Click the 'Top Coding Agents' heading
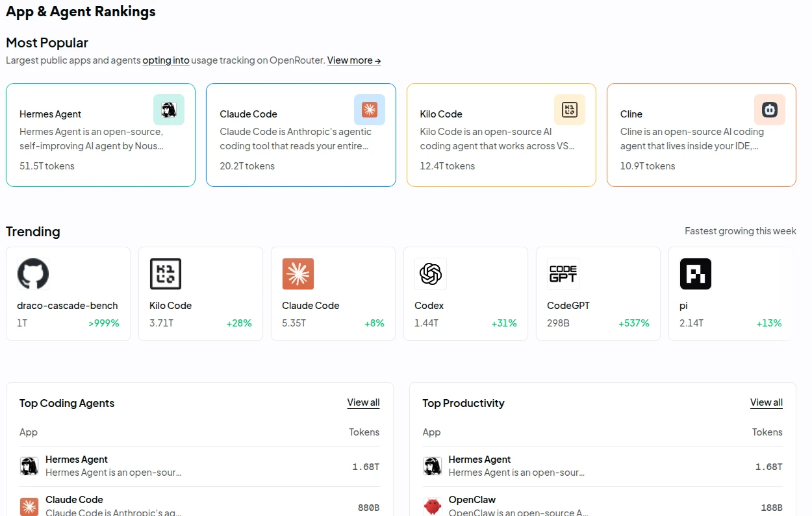The width and height of the screenshot is (812, 516). coord(67,403)
